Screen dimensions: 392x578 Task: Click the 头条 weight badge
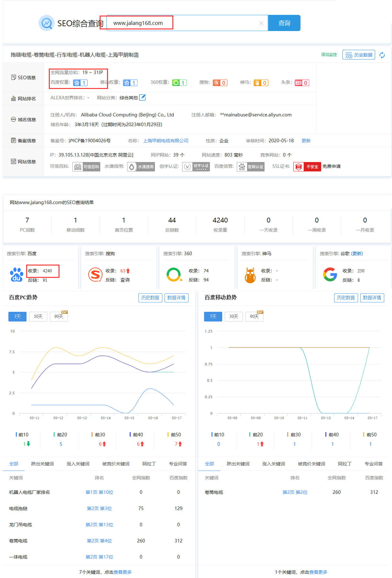point(302,83)
